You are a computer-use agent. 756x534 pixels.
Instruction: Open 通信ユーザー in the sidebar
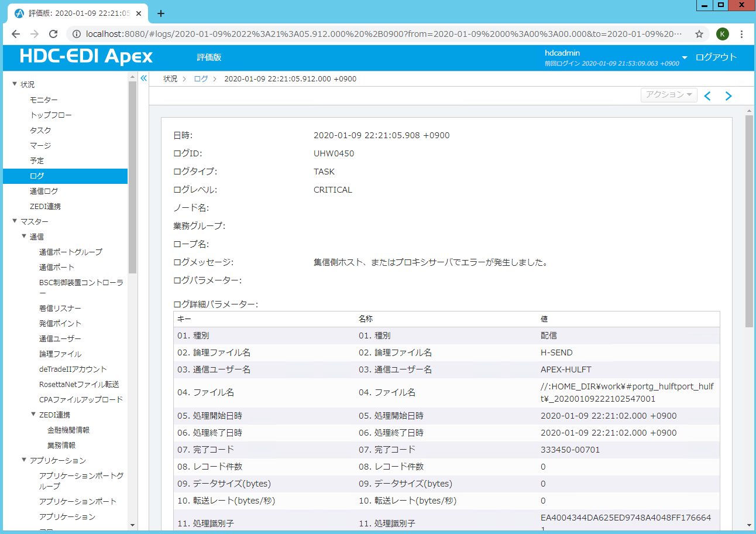click(60, 338)
